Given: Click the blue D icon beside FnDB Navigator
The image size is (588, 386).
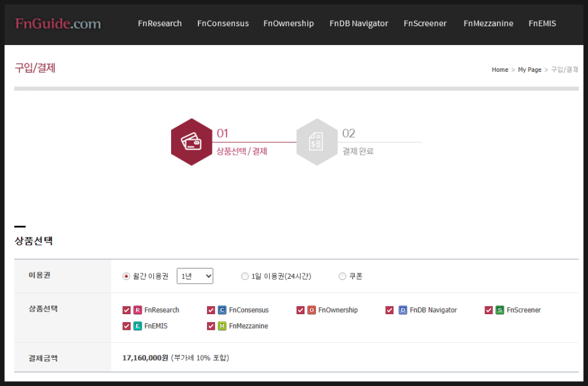Looking at the screenshot, I should click(x=403, y=310).
